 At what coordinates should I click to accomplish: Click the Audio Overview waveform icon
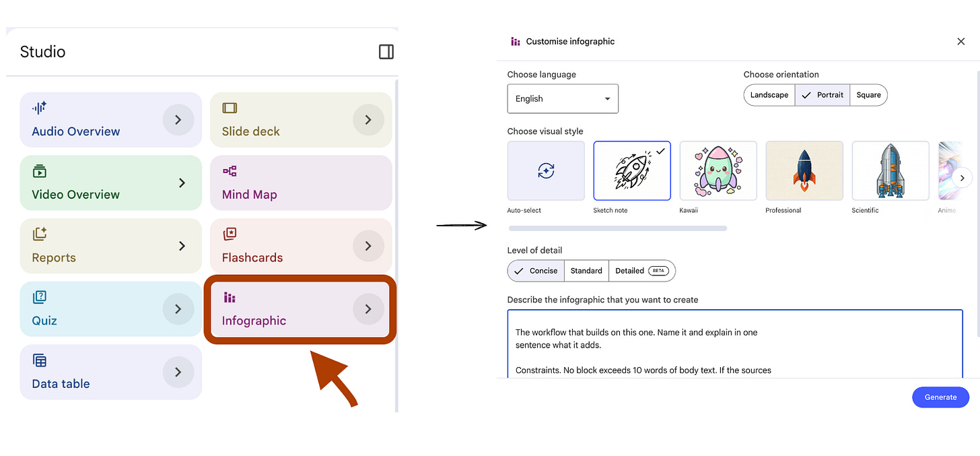pos(39,108)
